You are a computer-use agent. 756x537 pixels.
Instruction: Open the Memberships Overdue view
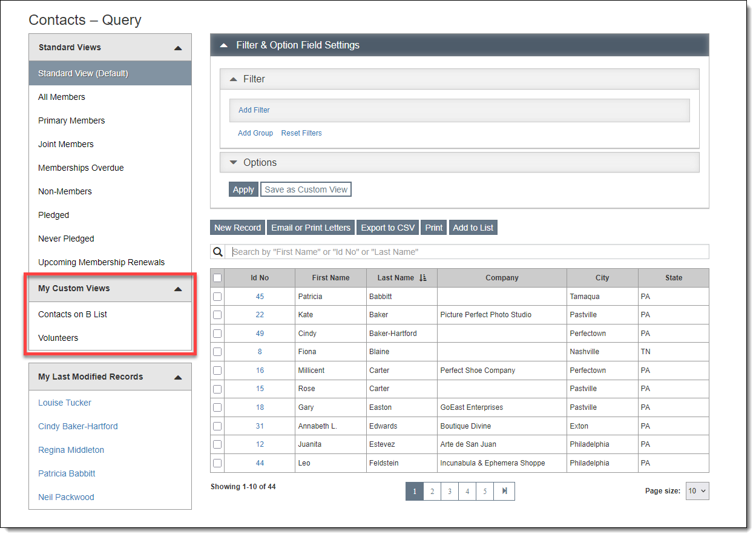point(81,168)
